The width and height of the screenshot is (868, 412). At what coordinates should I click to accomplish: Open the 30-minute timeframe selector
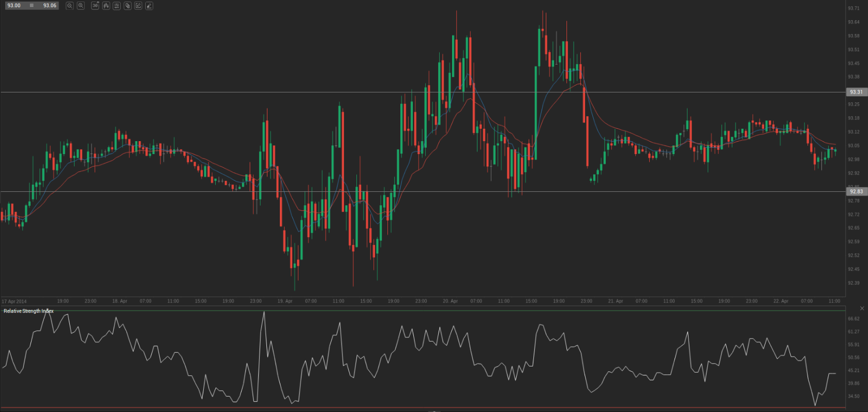point(95,6)
